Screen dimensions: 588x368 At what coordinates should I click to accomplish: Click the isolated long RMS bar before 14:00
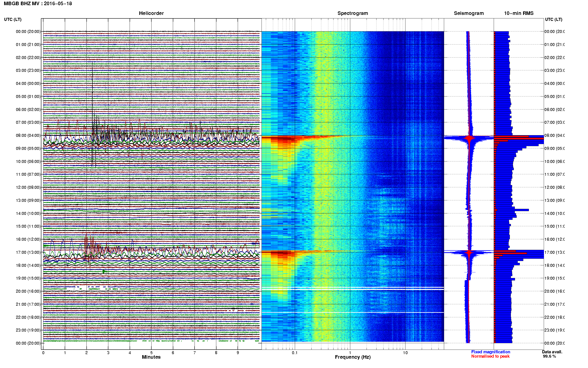pyautogui.click(x=512, y=210)
